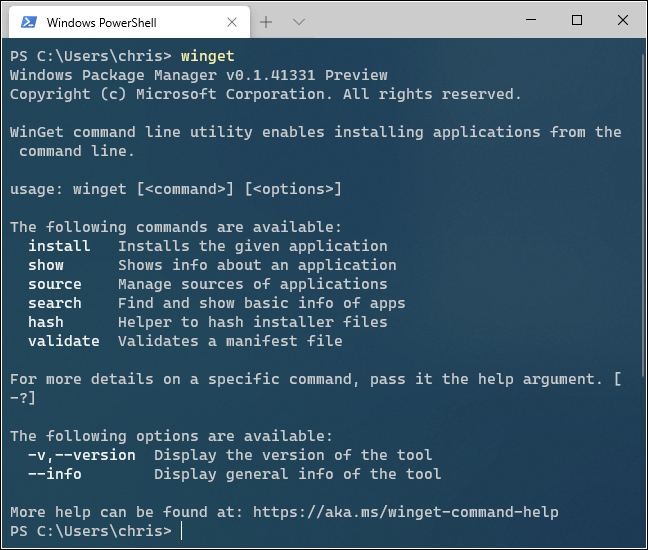Expand the new tab profile dropdown chevron
This screenshot has width=648, height=550.
click(x=298, y=21)
